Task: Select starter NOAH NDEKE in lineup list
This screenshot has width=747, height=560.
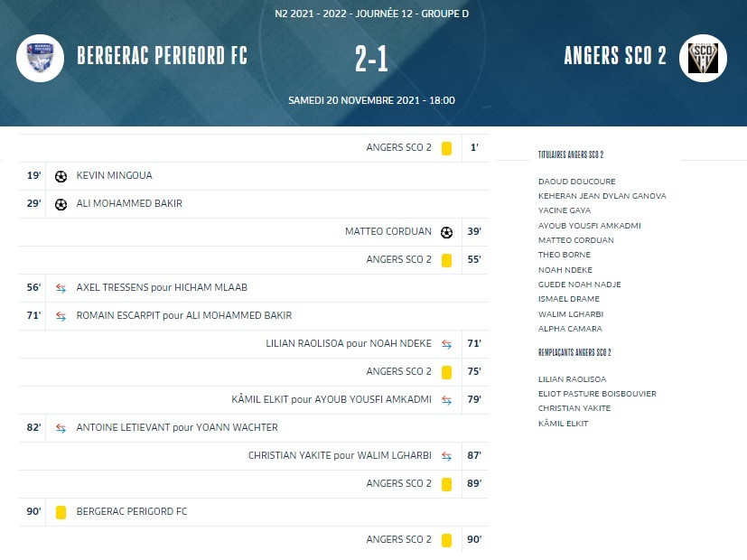Action: pos(565,270)
